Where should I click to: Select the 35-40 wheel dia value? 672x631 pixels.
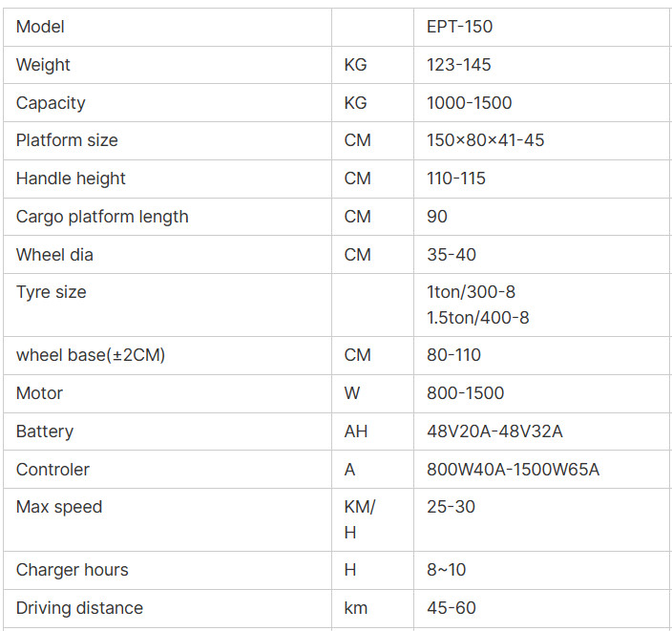[x=451, y=255]
